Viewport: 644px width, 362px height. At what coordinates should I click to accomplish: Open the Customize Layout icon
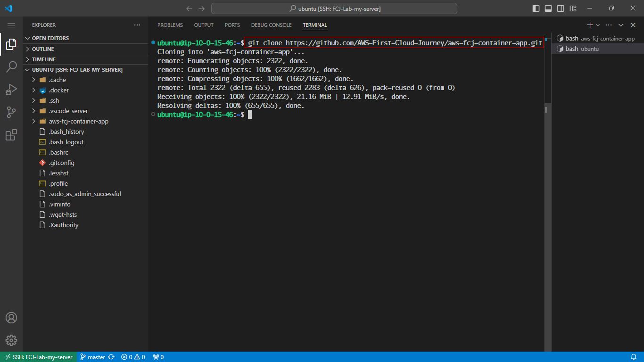[x=573, y=8]
